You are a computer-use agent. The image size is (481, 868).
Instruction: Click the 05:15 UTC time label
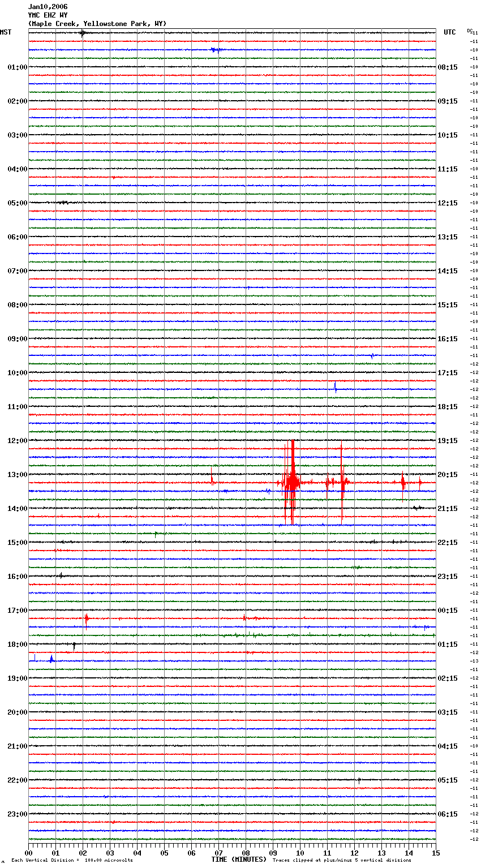(x=448, y=780)
